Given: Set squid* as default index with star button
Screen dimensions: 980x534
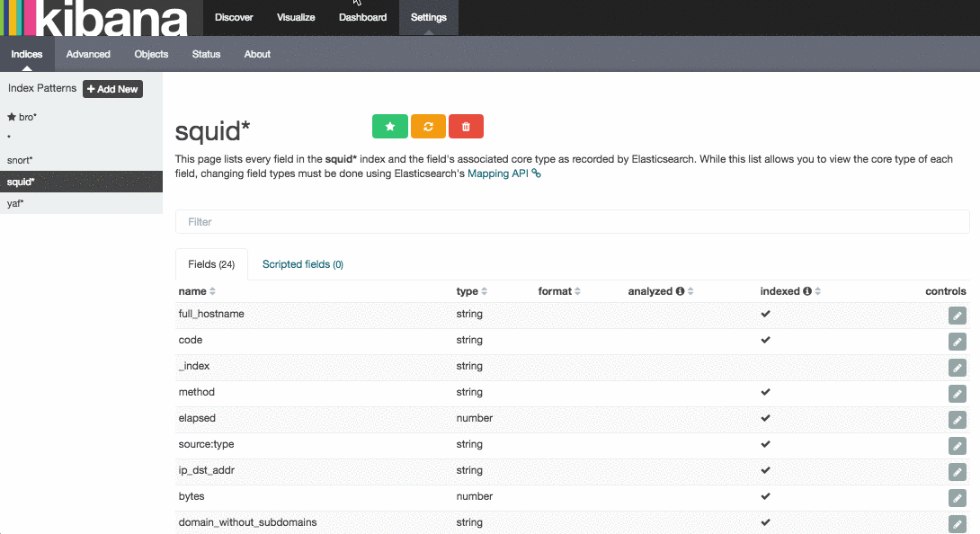Looking at the screenshot, I should 390,127.
